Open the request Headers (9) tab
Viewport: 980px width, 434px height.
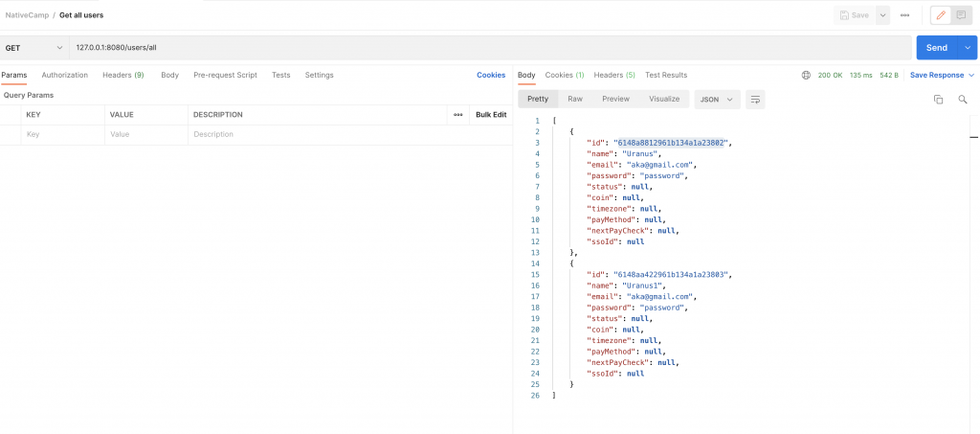(123, 75)
